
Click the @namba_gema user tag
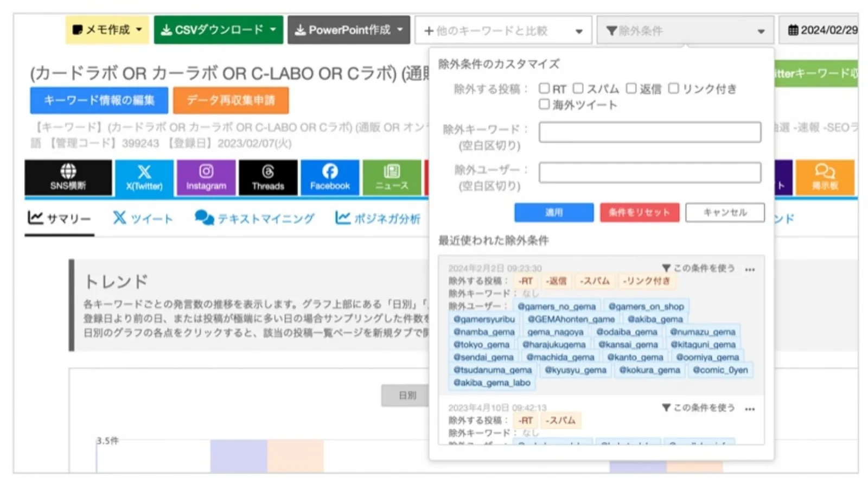[x=484, y=332]
